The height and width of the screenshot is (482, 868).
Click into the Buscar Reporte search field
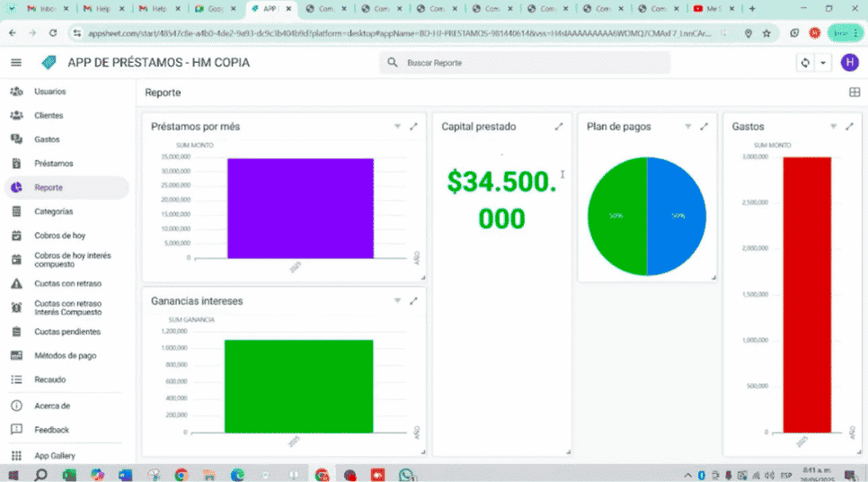point(525,63)
